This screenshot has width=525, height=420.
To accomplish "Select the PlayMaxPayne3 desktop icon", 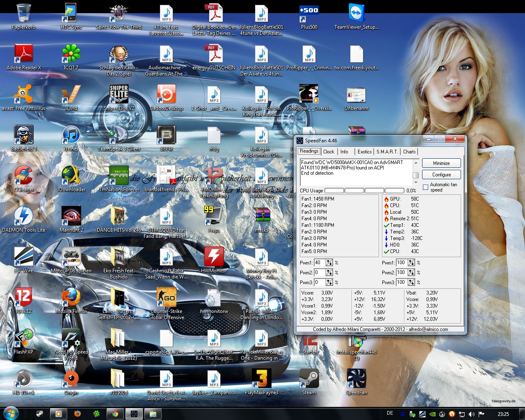I will coord(261,382).
